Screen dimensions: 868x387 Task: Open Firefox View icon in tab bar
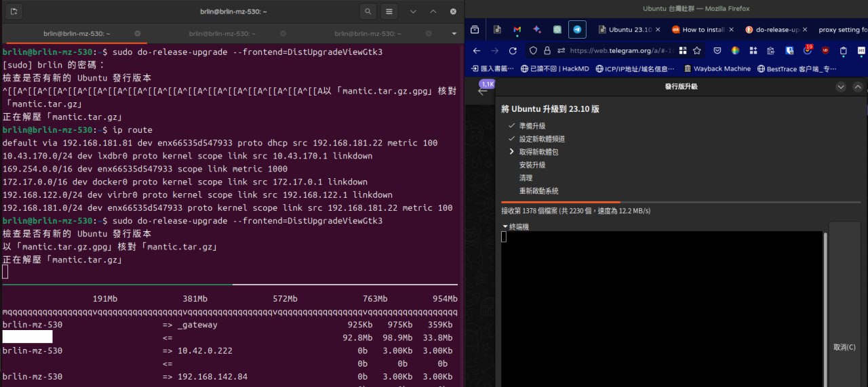tap(475, 30)
